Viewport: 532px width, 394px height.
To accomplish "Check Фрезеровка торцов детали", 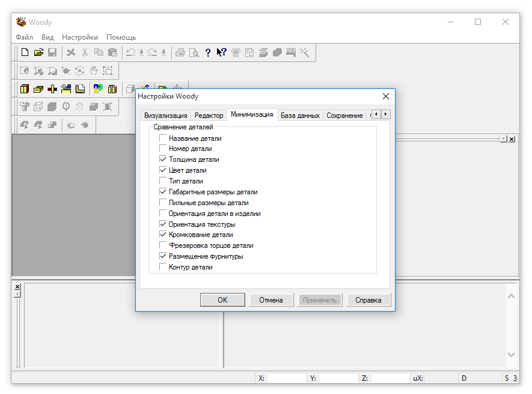I will click(x=163, y=245).
